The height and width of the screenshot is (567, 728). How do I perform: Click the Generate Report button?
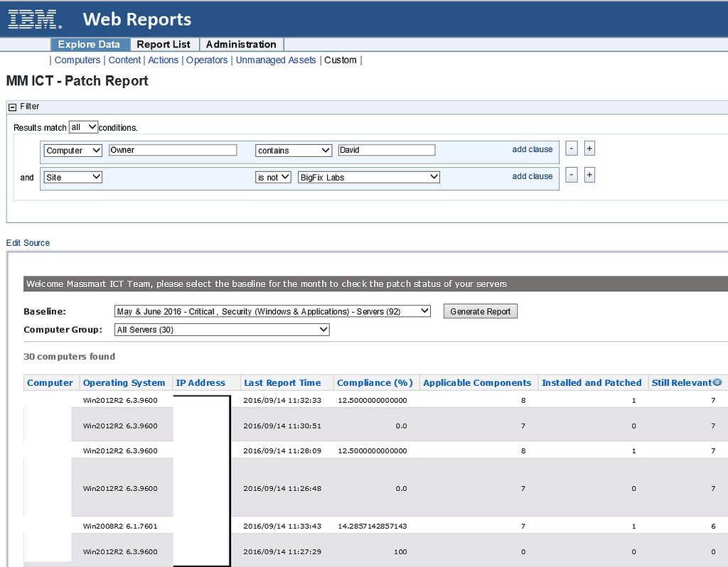click(x=481, y=310)
